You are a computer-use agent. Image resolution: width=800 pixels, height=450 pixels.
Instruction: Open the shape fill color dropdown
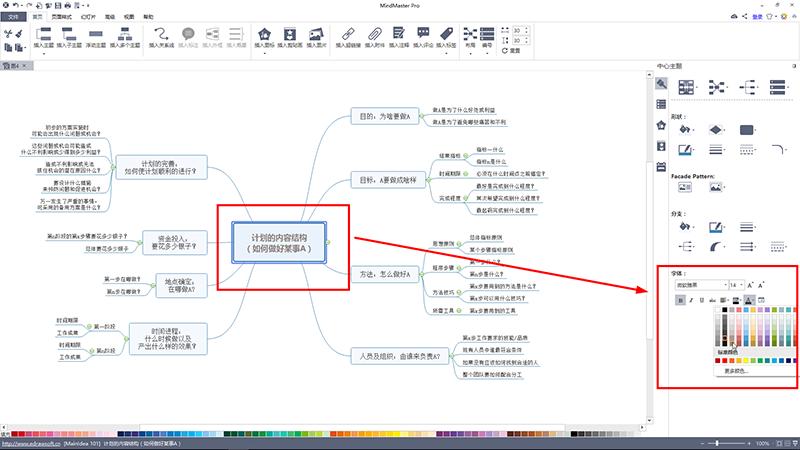(686, 130)
